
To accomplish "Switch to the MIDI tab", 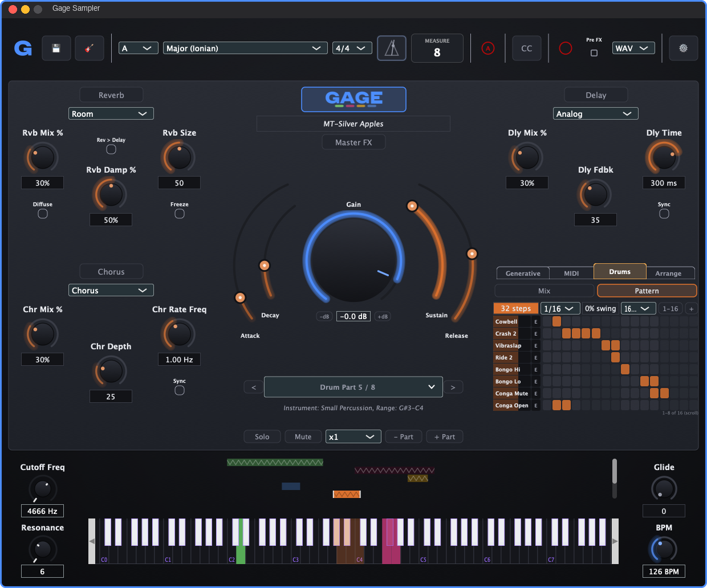I will point(571,273).
